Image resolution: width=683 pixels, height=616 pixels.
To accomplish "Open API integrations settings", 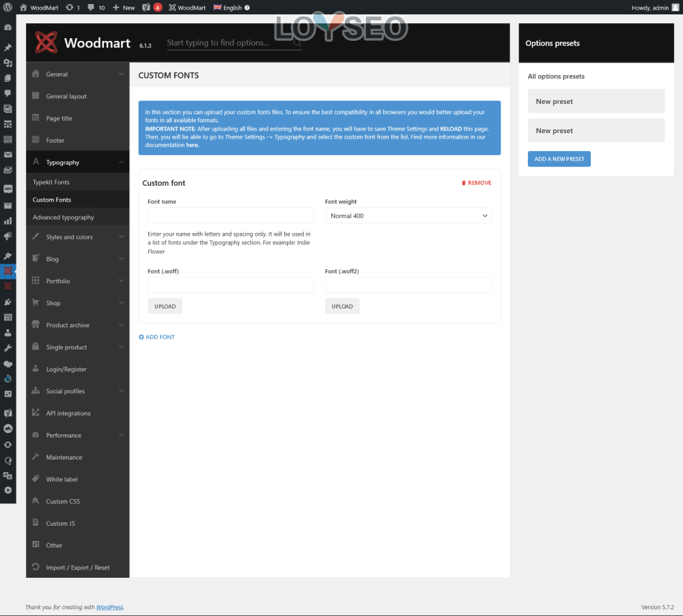I will [x=78, y=413].
